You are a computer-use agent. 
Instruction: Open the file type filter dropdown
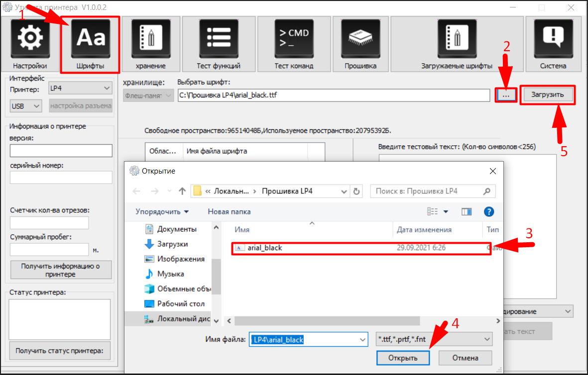tap(433, 339)
